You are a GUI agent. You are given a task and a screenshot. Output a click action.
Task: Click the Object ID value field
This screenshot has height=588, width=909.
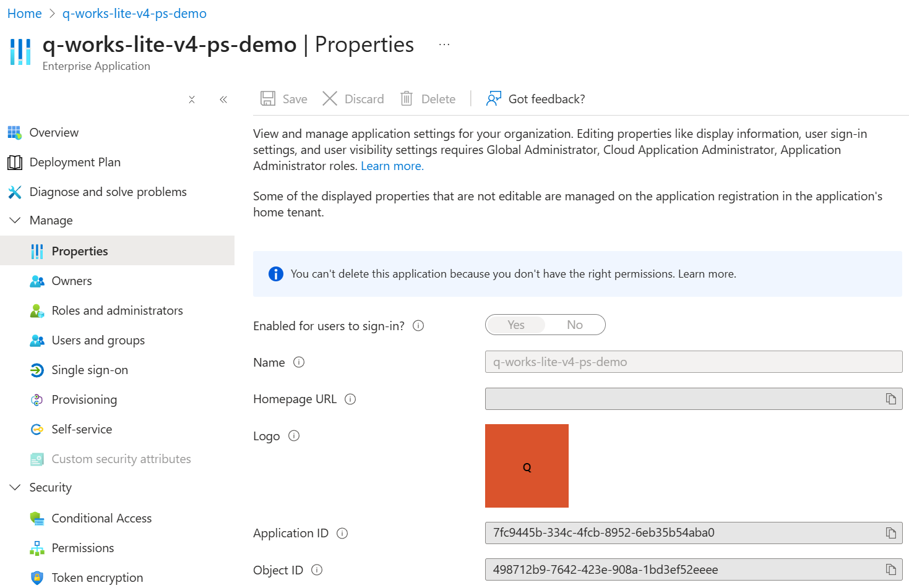694,569
